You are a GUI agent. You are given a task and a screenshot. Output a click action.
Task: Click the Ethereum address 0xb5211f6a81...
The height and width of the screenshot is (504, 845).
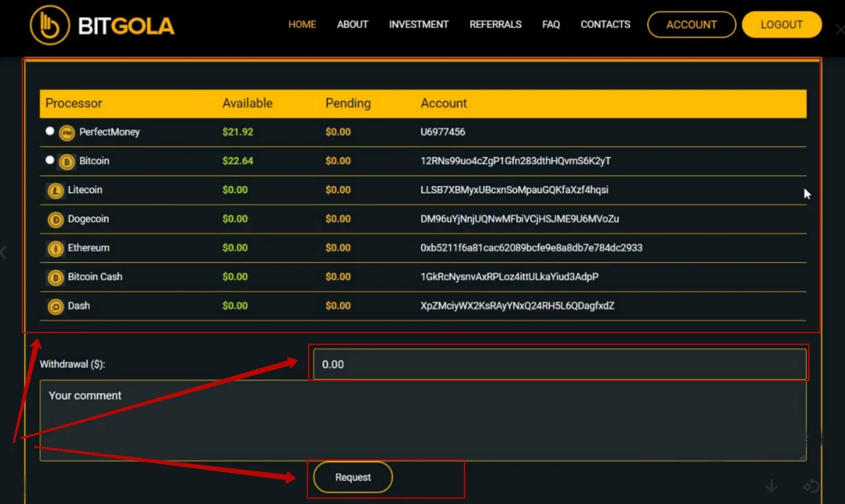(x=532, y=248)
